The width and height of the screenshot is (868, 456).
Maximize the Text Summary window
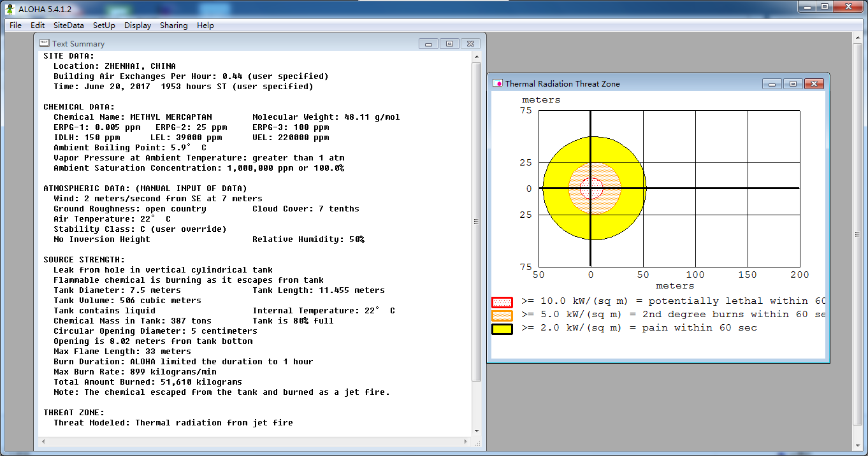[449, 44]
